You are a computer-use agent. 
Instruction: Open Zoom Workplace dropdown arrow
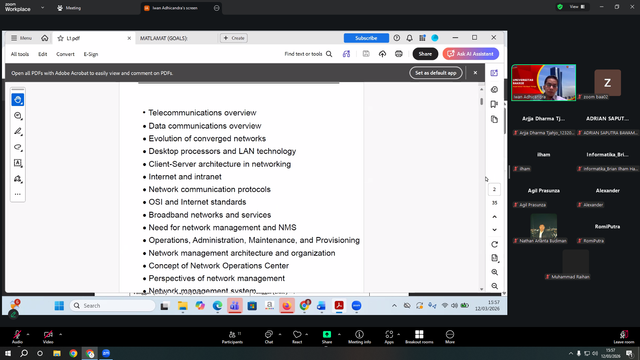coord(42,7)
